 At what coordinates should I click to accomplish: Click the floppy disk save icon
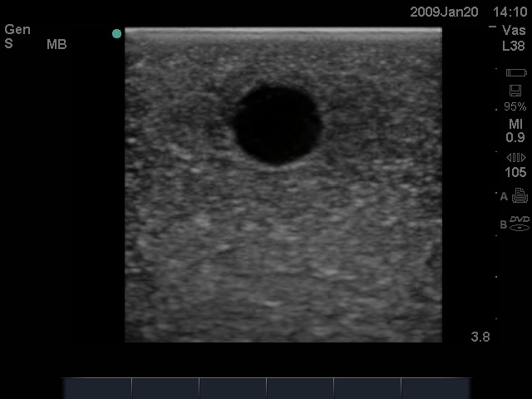[x=515, y=90]
